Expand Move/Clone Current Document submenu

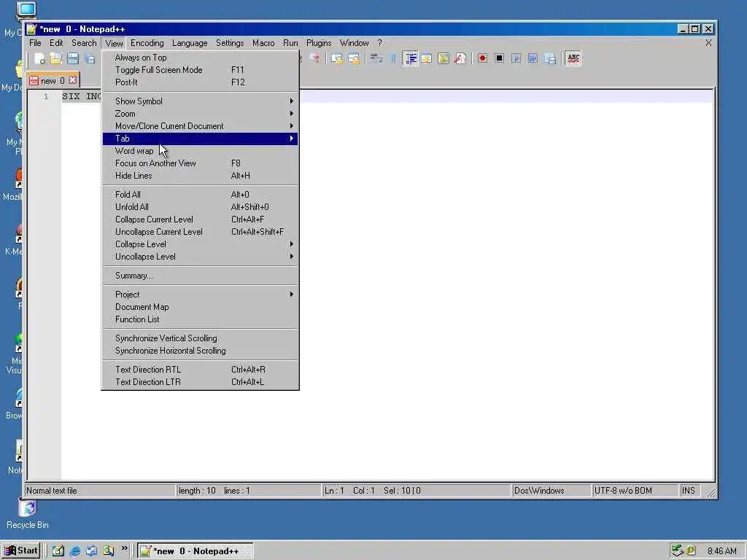[201, 126]
